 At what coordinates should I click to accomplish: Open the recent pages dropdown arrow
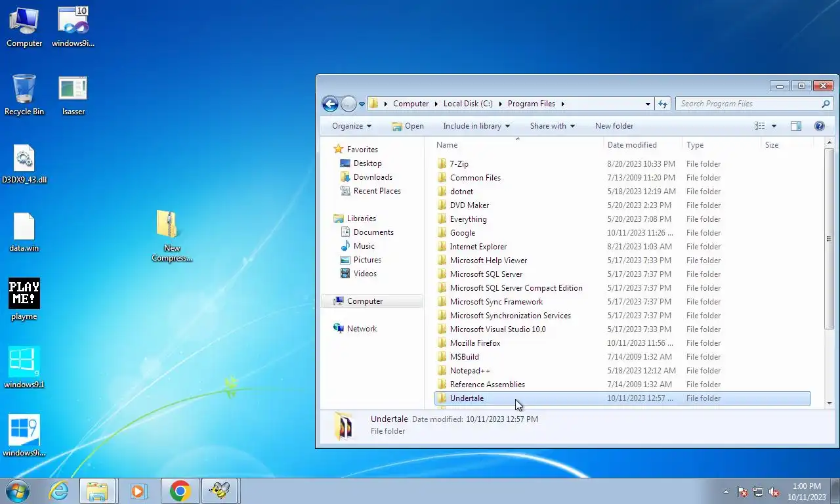[362, 104]
